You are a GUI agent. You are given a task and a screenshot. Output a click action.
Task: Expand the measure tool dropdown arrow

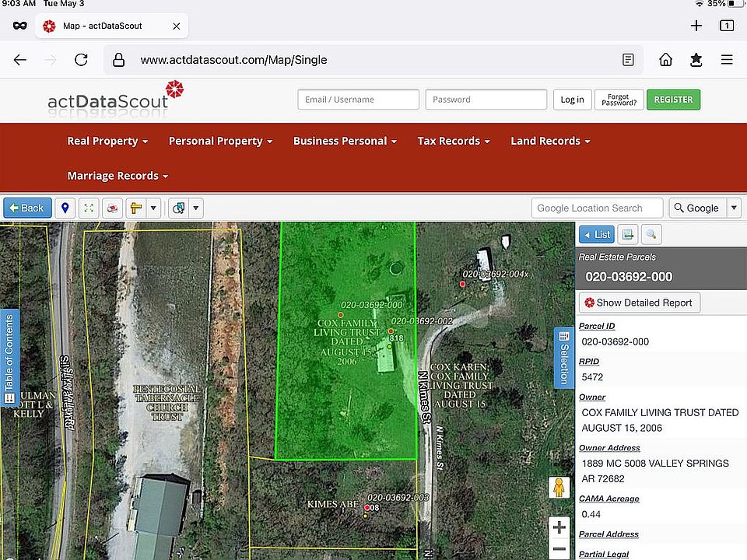[x=154, y=208]
